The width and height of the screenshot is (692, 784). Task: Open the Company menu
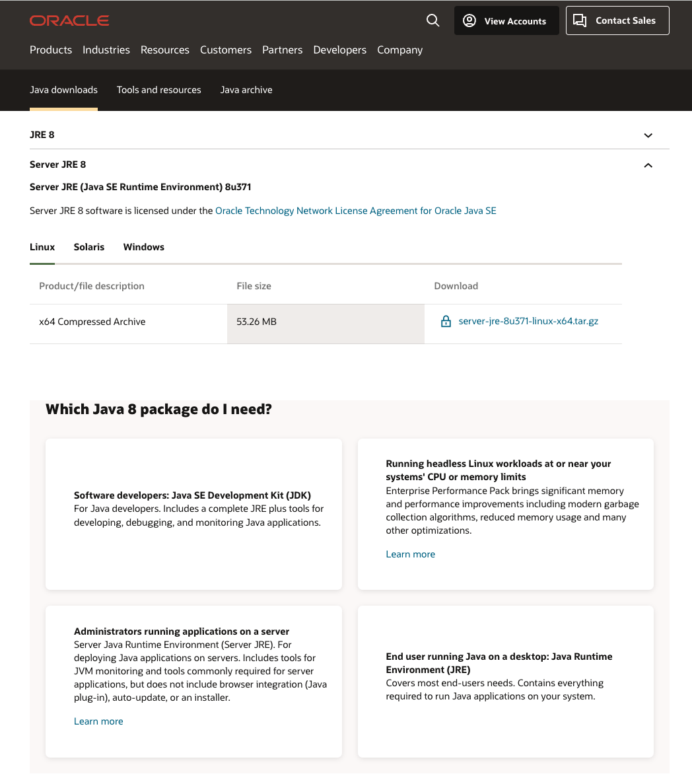click(x=400, y=50)
